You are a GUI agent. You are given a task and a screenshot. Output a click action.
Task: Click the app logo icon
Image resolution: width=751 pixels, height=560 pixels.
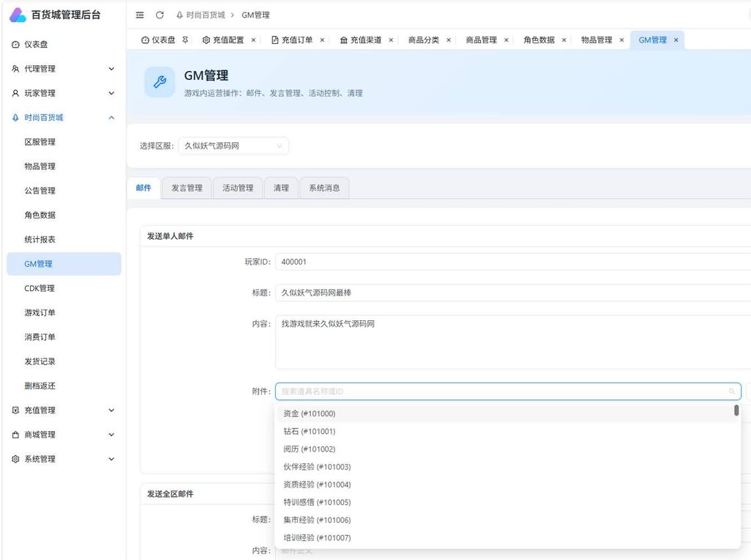click(18, 15)
